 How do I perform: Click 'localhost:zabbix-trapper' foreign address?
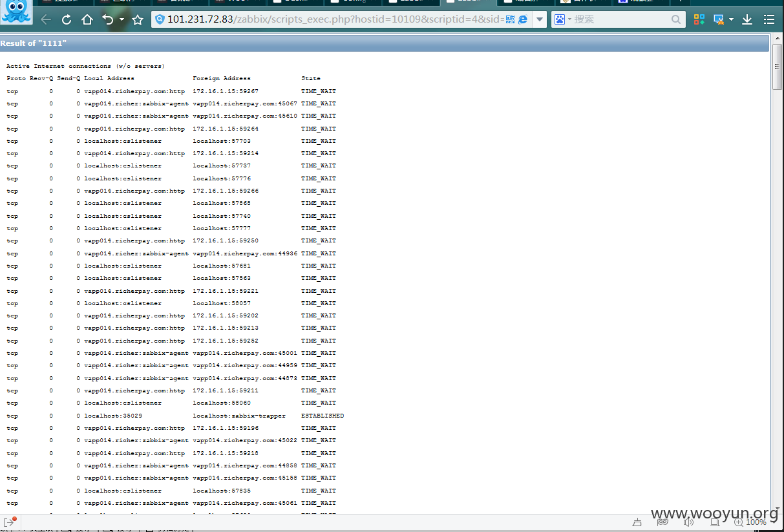pos(239,416)
